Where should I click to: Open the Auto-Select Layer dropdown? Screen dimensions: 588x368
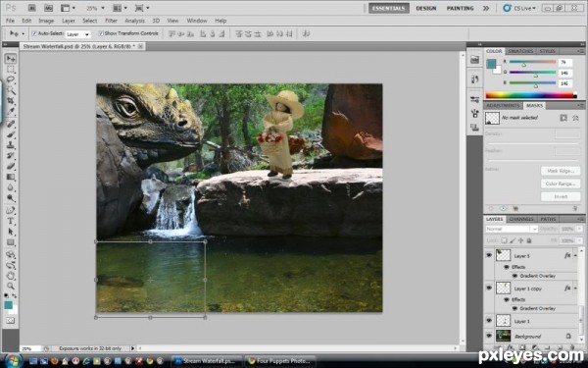tap(77, 34)
